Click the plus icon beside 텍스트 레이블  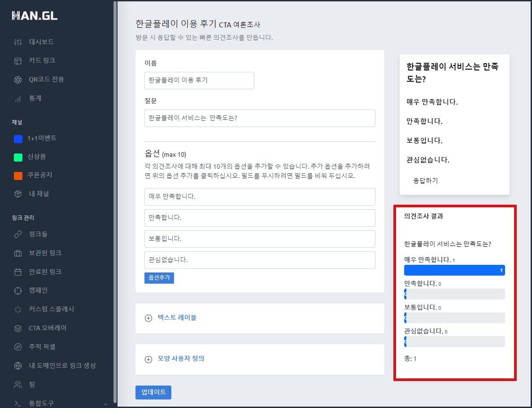(148, 318)
